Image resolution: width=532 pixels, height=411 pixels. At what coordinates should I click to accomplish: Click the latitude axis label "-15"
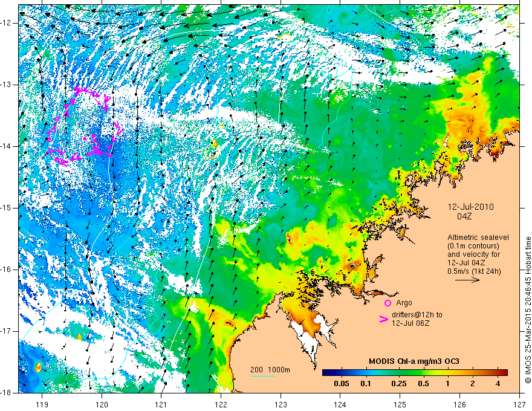6,208
